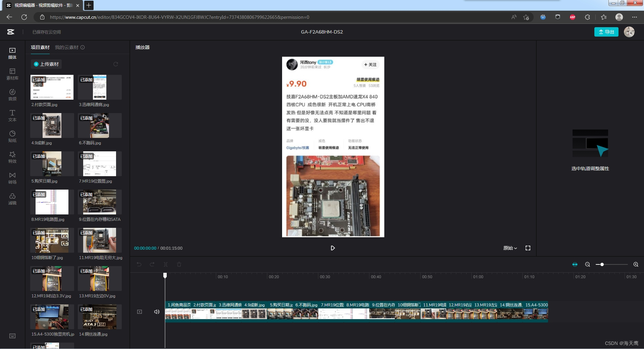Switch to 我的云素材 tab
644x349 pixels.
[x=66, y=47]
